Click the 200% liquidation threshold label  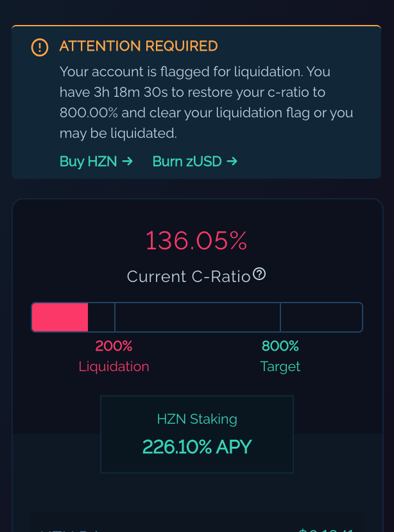114,346
